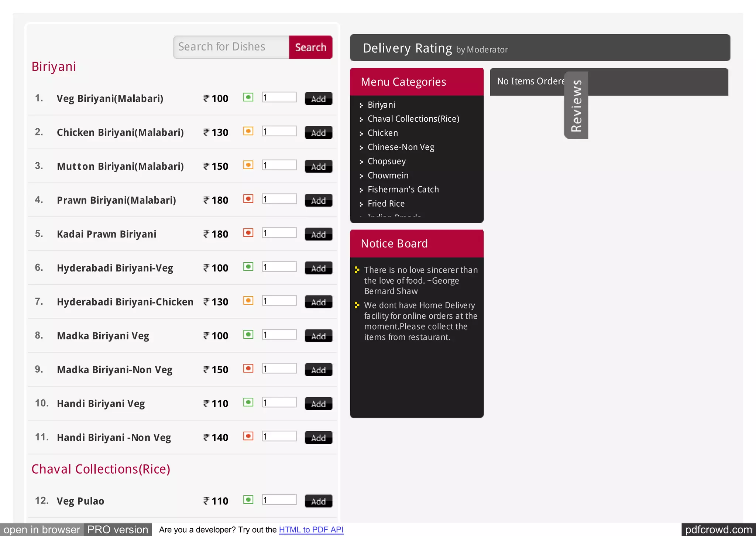Click green veg icon for Veg Pulao

click(x=248, y=500)
